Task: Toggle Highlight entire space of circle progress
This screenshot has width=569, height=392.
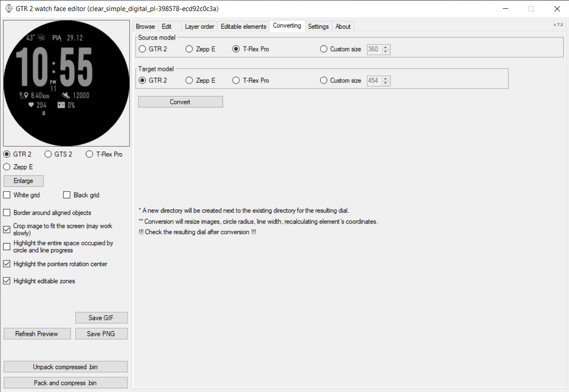Action: click(59, 246)
